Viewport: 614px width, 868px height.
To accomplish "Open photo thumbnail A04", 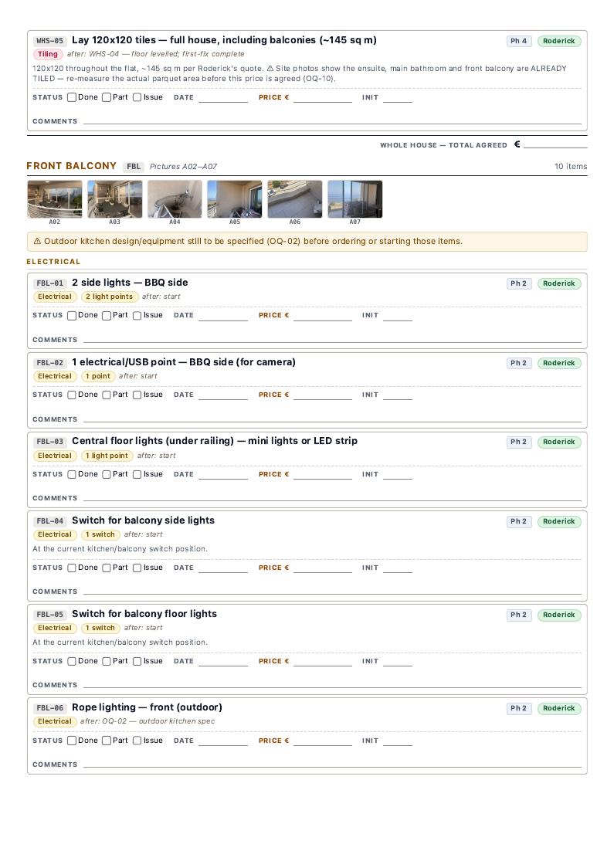I will (x=175, y=198).
